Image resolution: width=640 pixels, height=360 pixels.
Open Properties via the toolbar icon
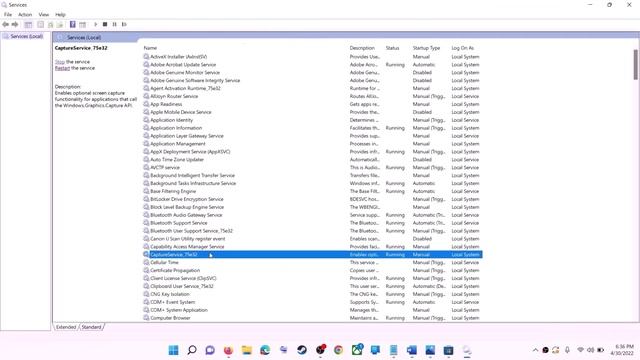(40, 24)
